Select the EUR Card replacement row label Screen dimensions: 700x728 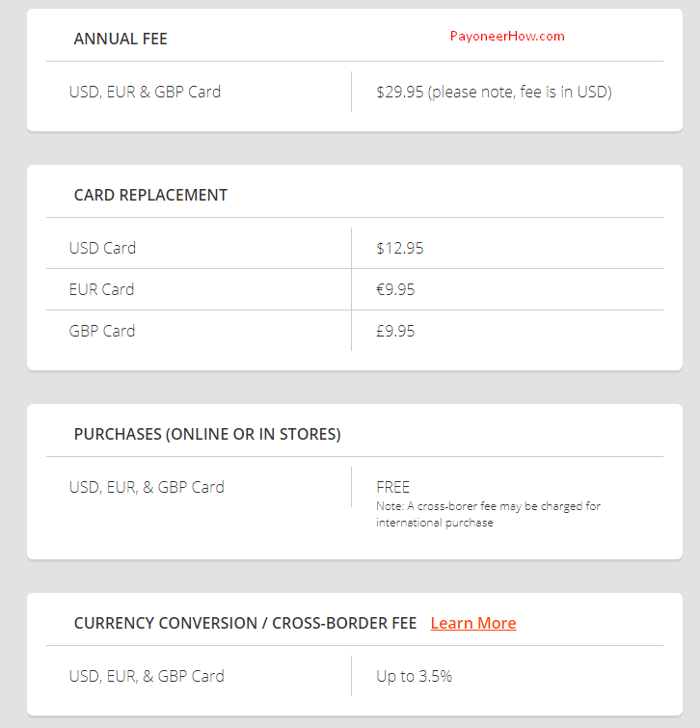click(101, 289)
